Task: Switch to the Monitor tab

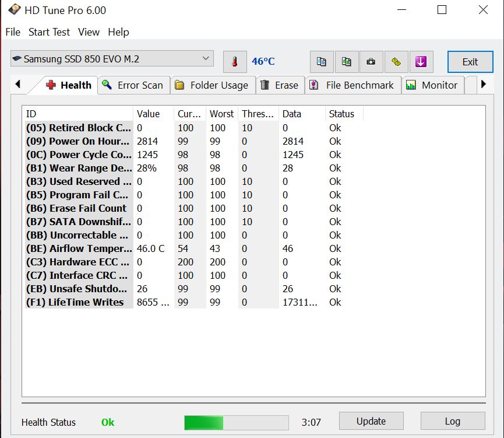Action: pos(433,85)
